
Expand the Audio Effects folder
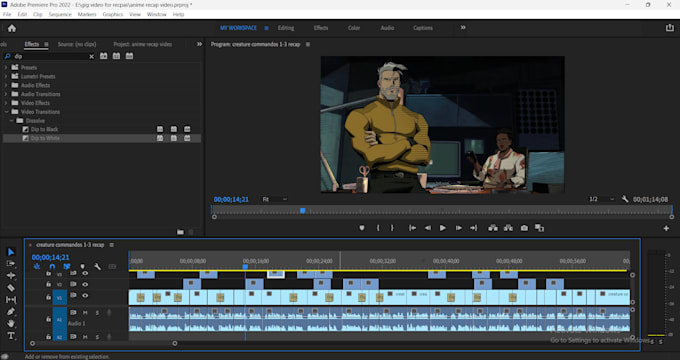pyautogui.click(x=6, y=85)
